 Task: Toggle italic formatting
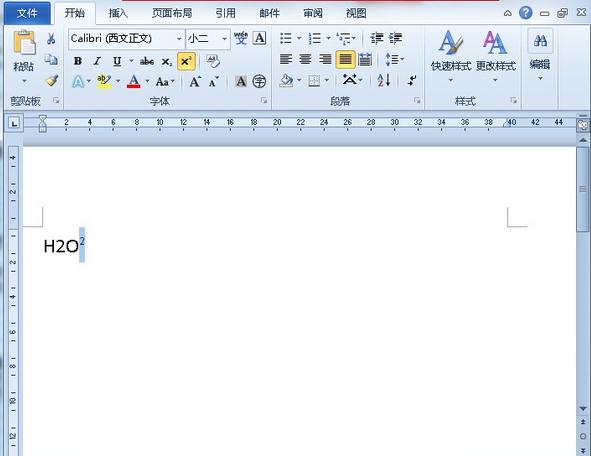pos(97,61)
